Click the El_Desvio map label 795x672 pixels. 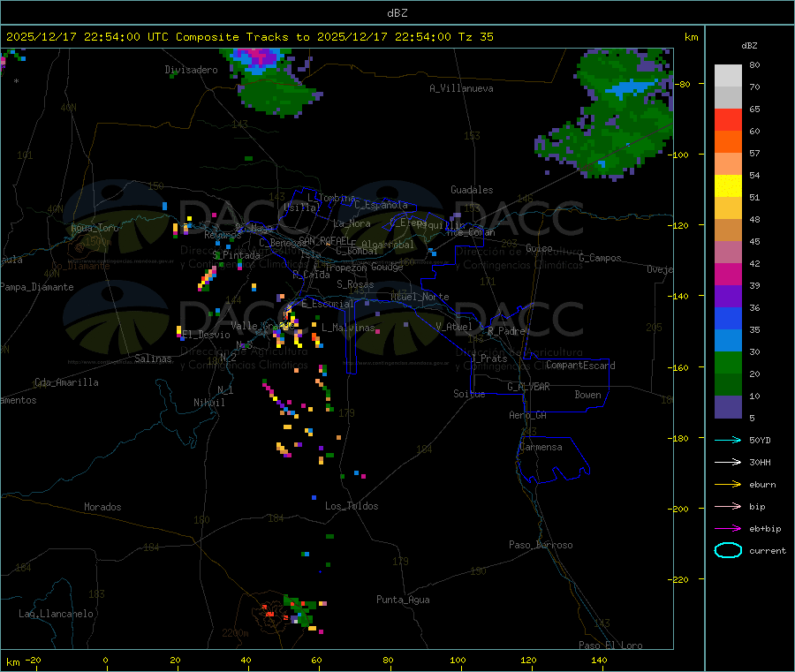point(207,335)
